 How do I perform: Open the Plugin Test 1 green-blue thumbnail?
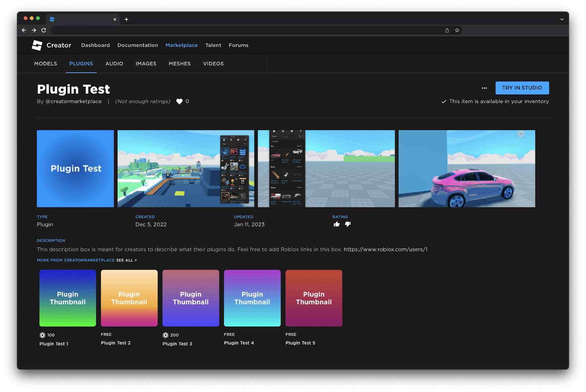[x=68, y=298]
